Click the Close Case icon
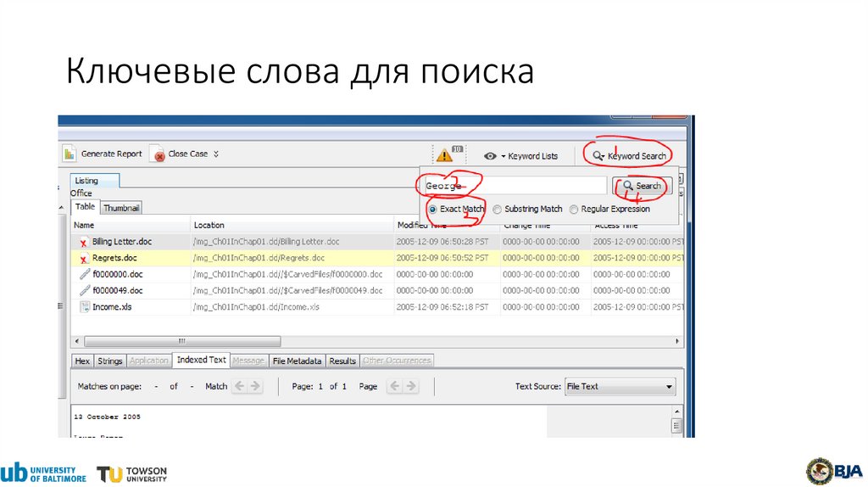 pyautogui.click(x=159, y=155)
